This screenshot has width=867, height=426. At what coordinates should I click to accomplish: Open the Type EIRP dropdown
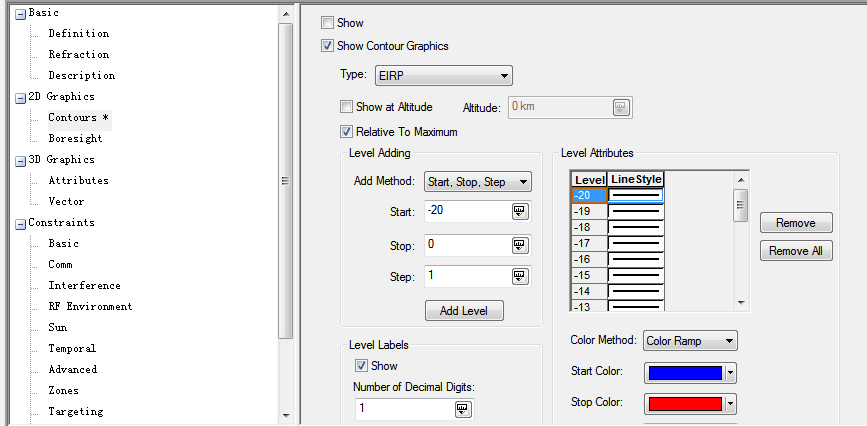(443, 76)
